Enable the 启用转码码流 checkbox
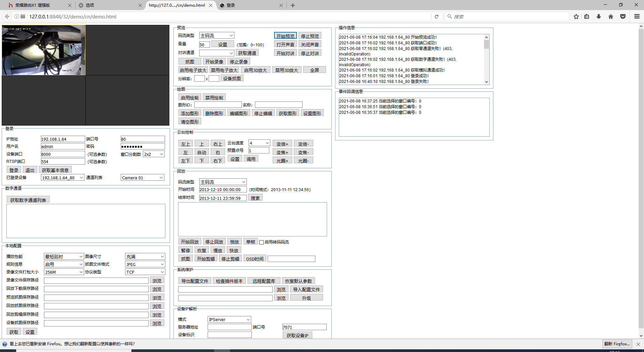 (x=261, y=241)
